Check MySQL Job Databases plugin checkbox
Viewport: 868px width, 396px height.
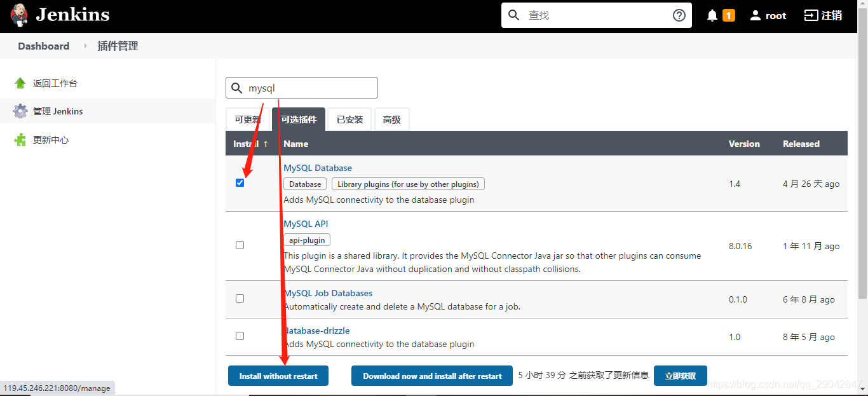(240, 298)
